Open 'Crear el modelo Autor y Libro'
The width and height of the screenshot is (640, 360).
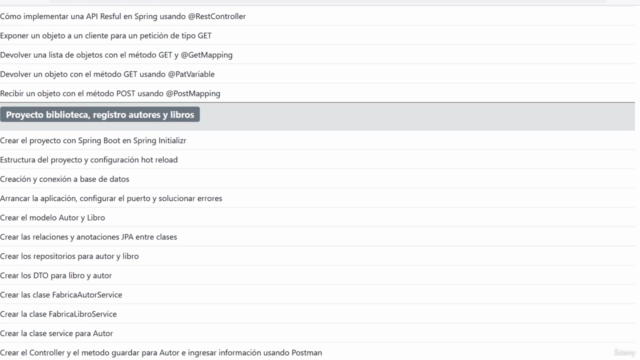53,218
